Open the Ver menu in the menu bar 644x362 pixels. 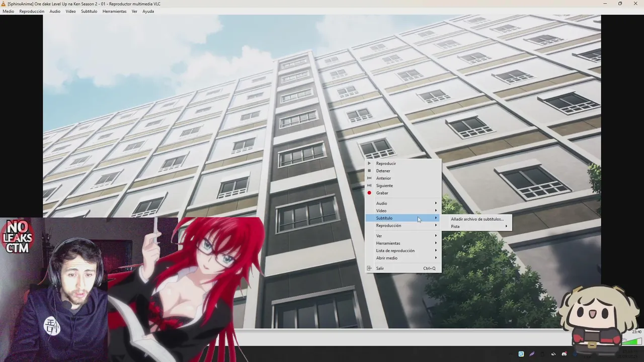click(x=134, y=11)
